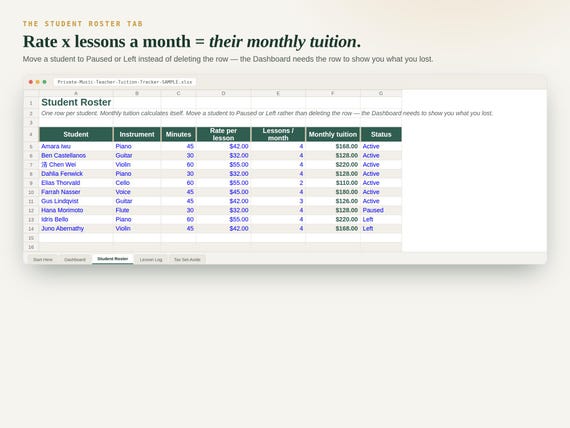Click the Student Roster title cell
This screenshot has height=428, width=570.
76,102
